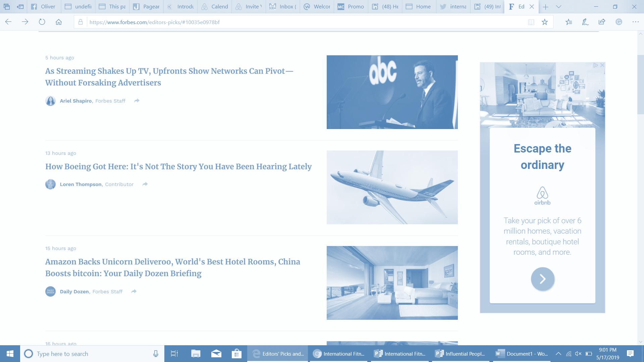Share the Daily Dozen article
This screenshot has width=644, height=362.
(134, 291)
